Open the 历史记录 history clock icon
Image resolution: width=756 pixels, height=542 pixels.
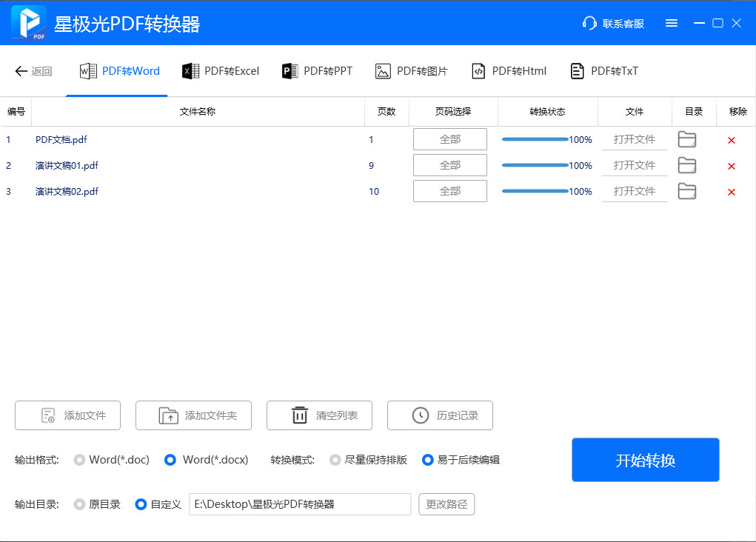(420, 415)
